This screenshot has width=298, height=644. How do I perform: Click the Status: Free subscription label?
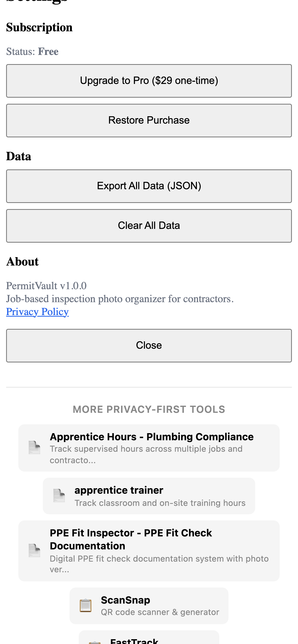[x=32, y=51]
